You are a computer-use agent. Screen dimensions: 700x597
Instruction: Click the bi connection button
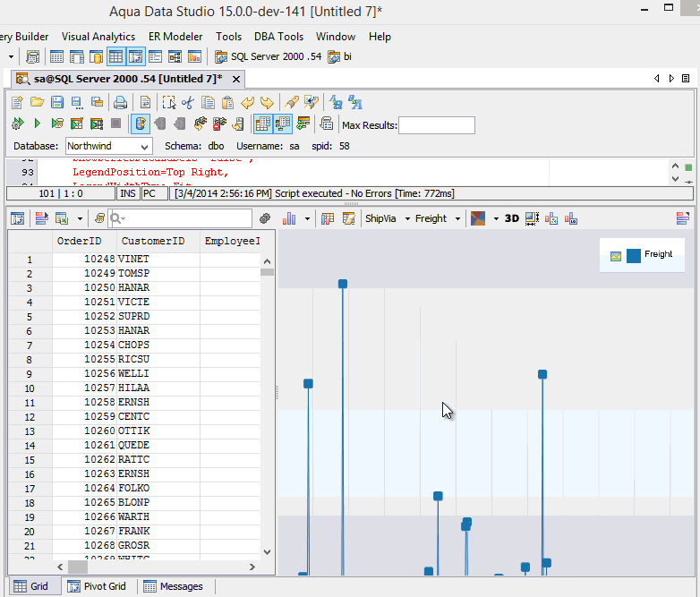pyautogui.click(x=340, y=56)
